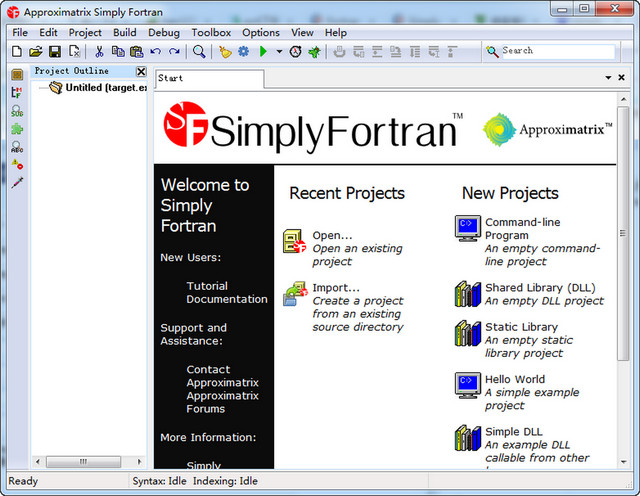
Task: Click the Approximatrix Forums link
Action: pos(222,402)
